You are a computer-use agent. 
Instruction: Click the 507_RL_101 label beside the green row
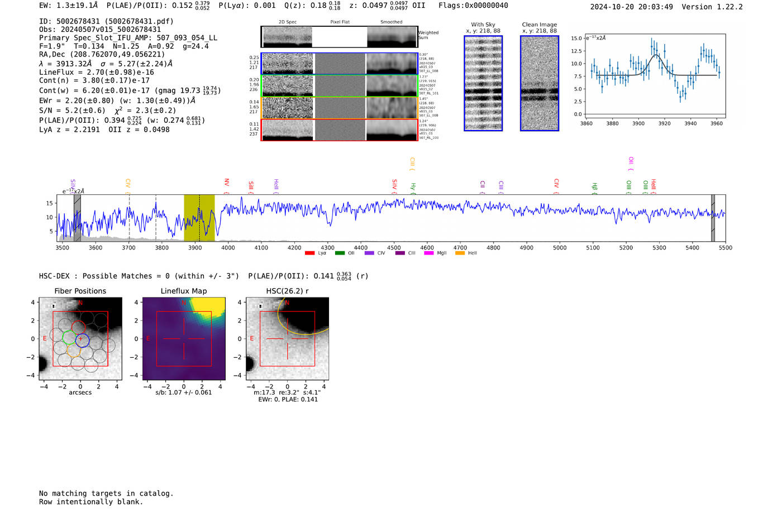429,93
